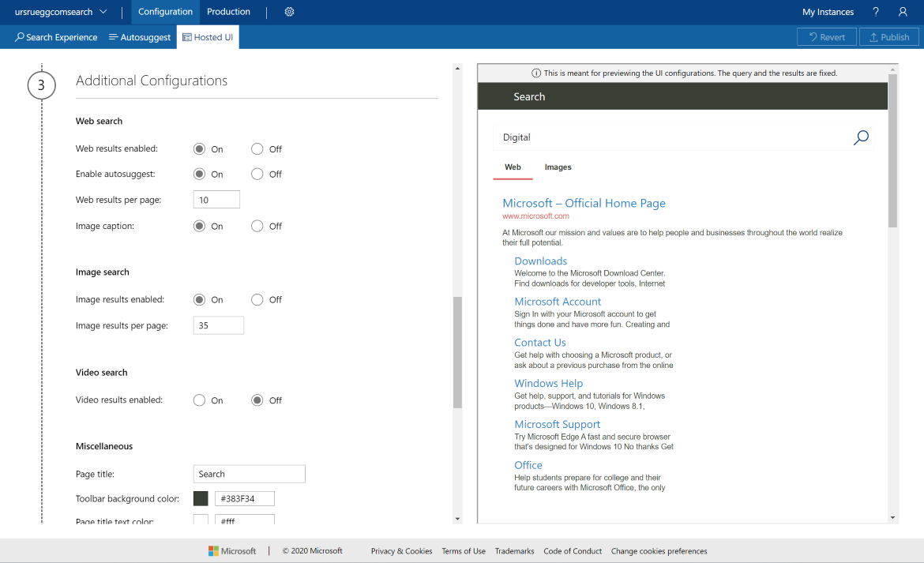Open the user account icon
The width and height of the screenshot is (924, 563).
click(x=902, y=12)
